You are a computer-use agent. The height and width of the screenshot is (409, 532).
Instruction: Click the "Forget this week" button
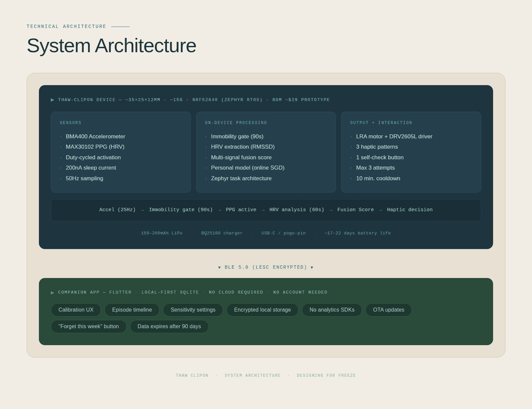point(88,326)
